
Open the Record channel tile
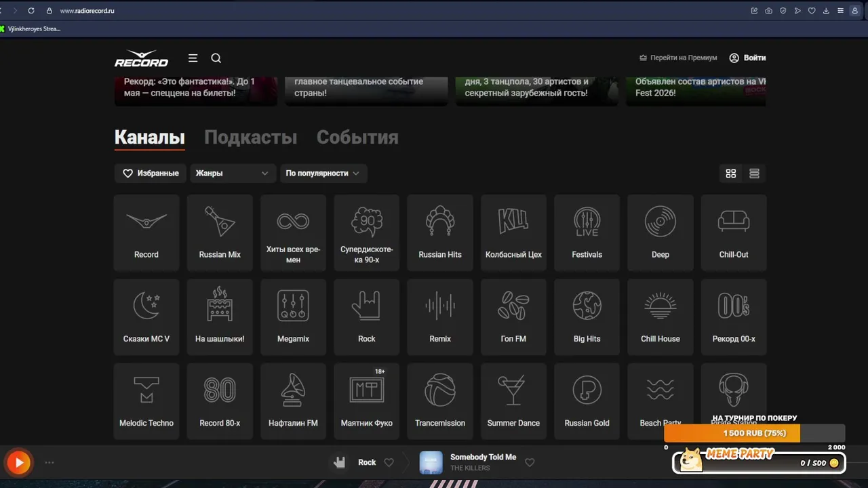pyautogui.click(x=146, y=233)
